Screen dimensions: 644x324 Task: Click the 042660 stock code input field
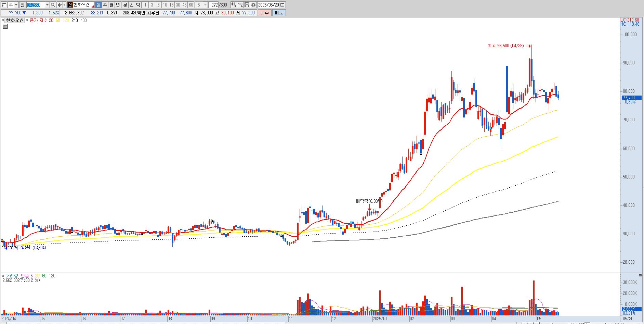point(36,5)
